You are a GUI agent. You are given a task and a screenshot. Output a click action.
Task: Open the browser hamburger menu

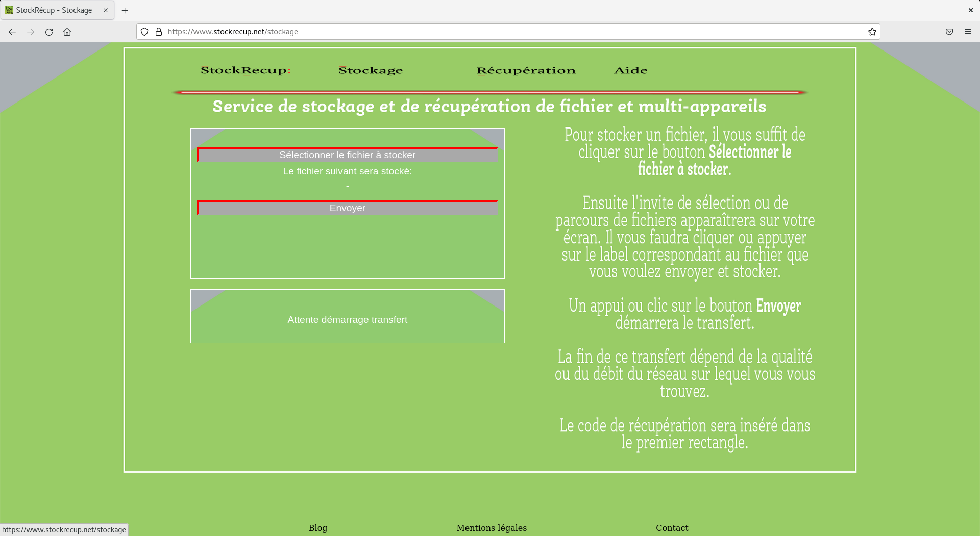(x=968, y=32)
